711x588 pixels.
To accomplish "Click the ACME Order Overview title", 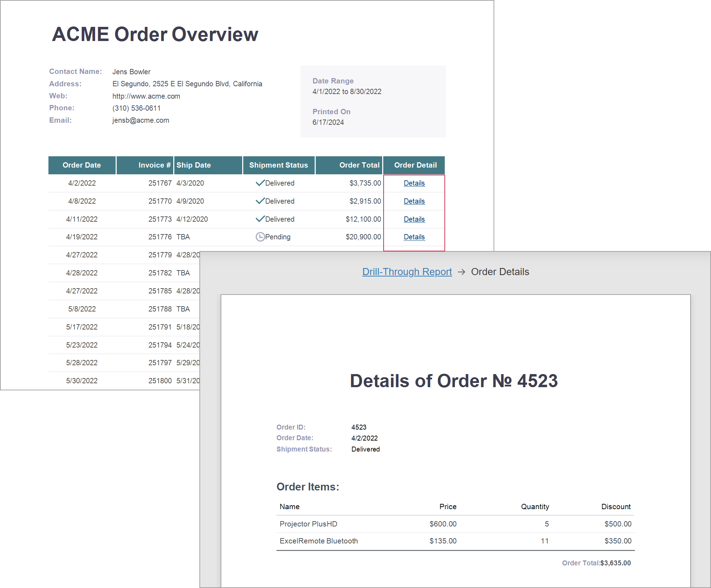I will click(x=155, y=34).
